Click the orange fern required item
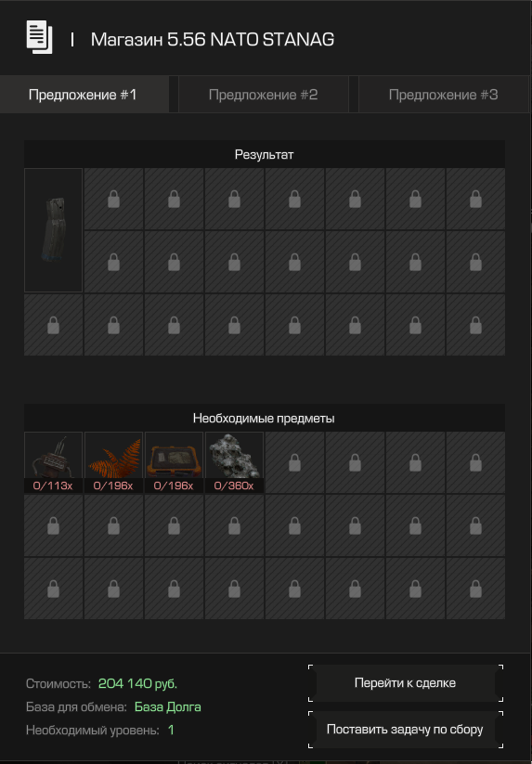This screenshot has width=532, height=764. [113, 455]
